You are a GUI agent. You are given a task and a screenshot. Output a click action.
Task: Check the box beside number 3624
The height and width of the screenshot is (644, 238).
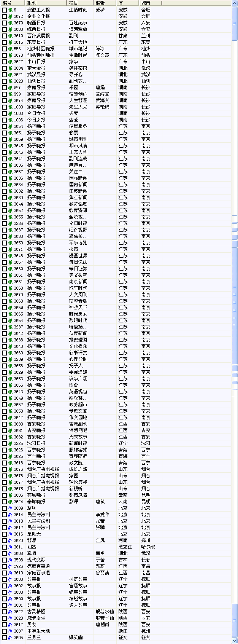tap(4, 502)
